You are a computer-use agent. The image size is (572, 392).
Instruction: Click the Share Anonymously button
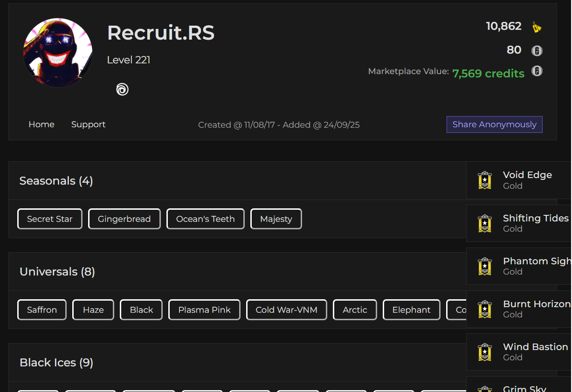point(494,124)
